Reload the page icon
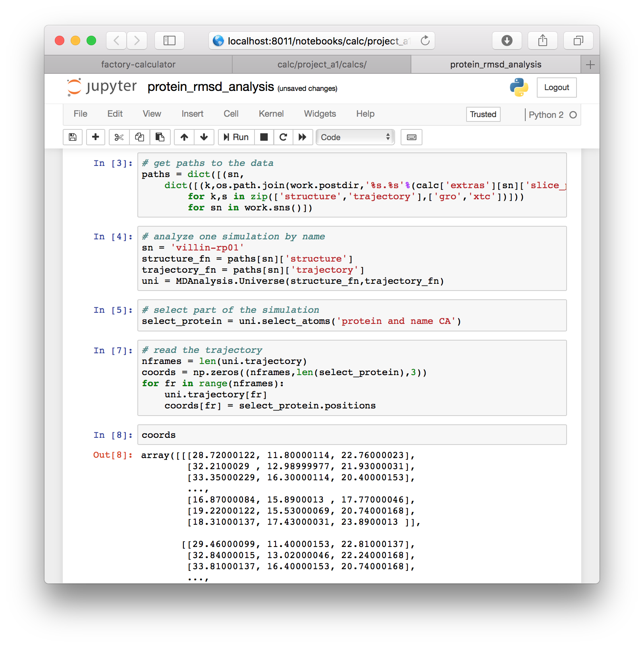 tap(425, 40)
